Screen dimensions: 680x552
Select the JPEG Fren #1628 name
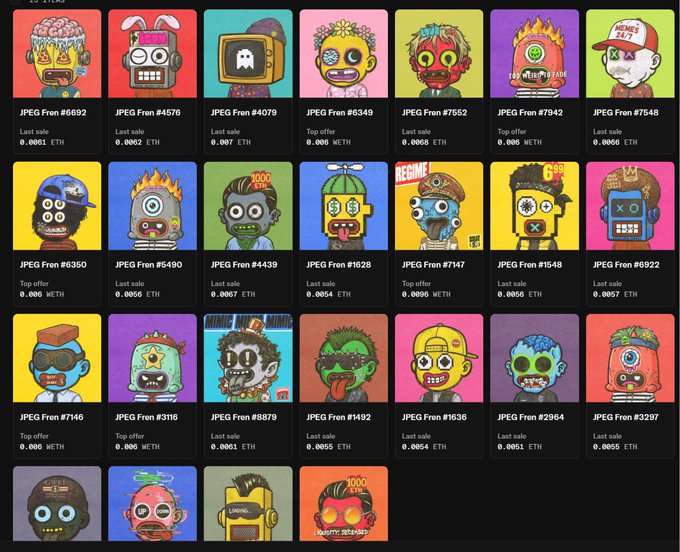pos(339,265)
